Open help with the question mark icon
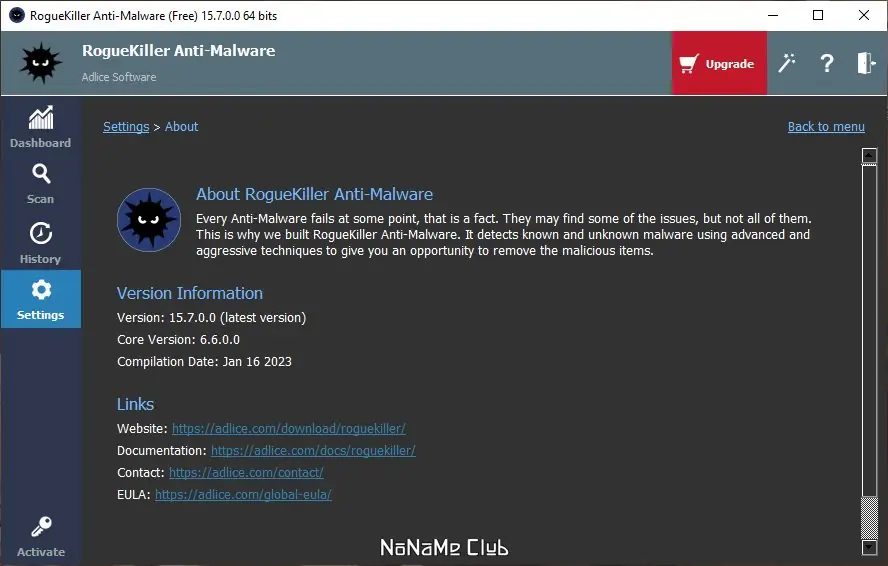The width and height of the screenshot is (888, 566). pos(827,63)
